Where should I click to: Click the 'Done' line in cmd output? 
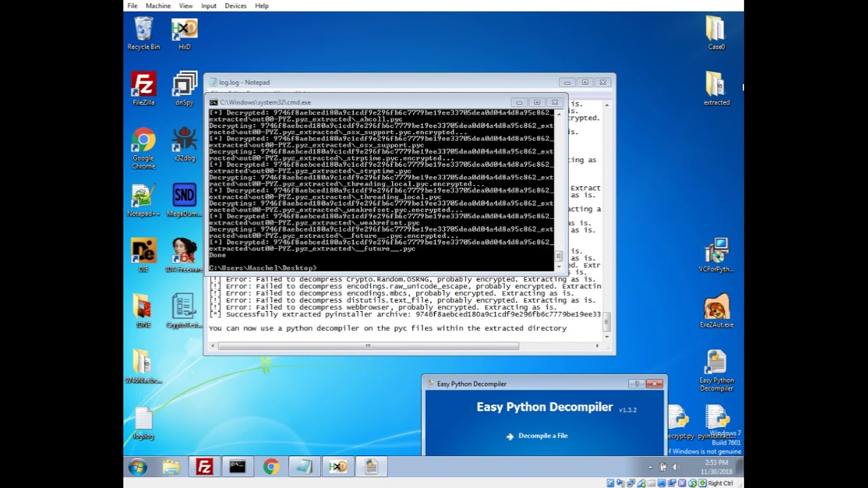[x=218, y=255]
